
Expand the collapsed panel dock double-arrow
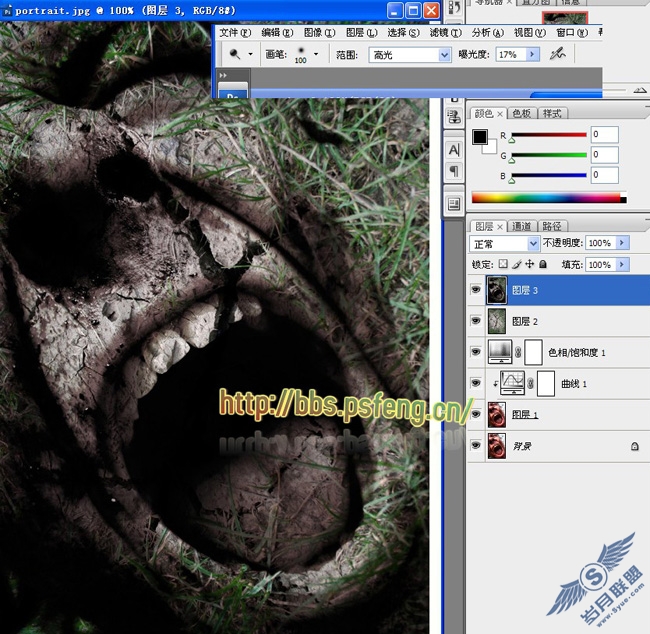pyautogui.click(x=223, y=75)
